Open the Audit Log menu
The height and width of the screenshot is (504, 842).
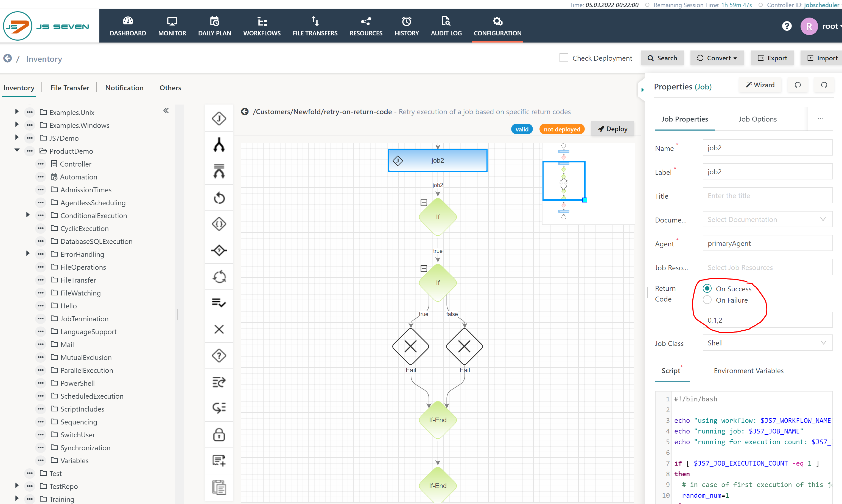[446, 26]
